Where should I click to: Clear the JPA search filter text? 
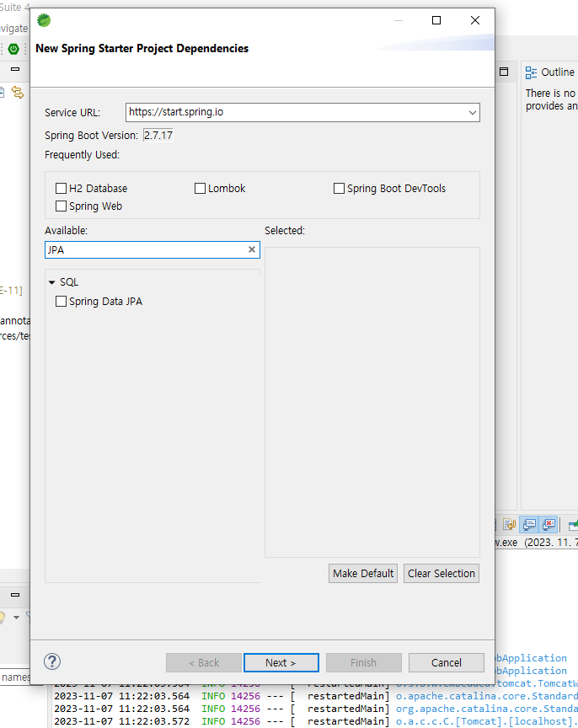pyautogui.click(x=252, y=249)
